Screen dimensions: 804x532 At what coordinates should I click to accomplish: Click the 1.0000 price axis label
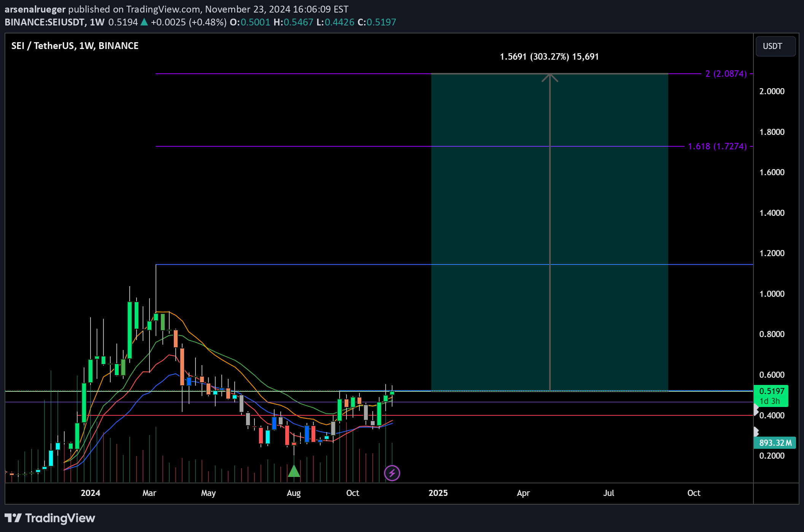coord(772,294)
